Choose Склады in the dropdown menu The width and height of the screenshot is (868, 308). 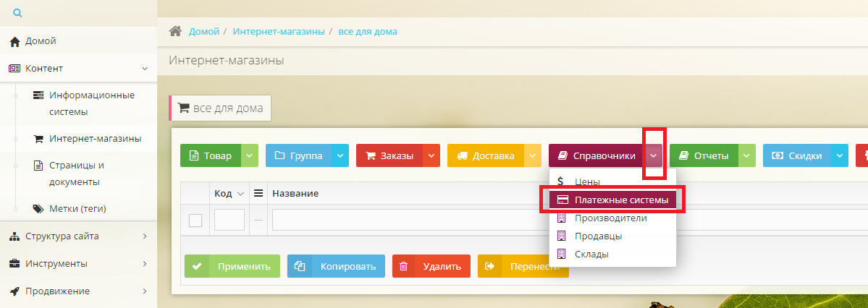[x=591, y=254]
